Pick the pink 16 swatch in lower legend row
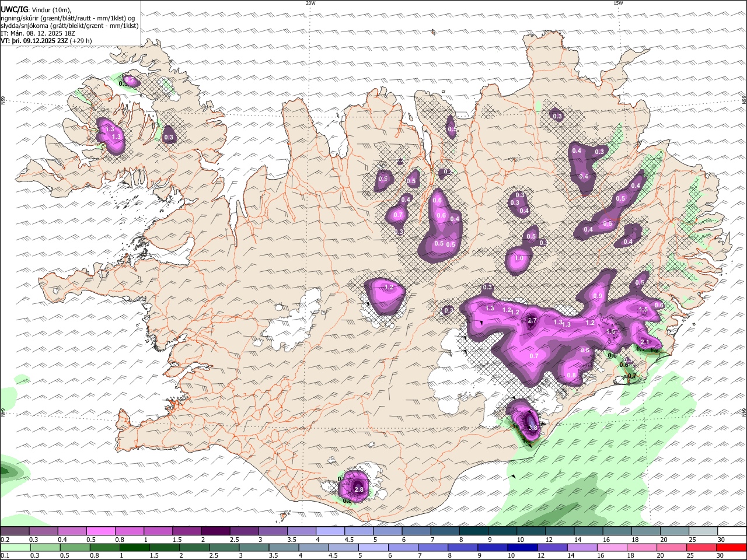747x560 pixels. [612, 547]
